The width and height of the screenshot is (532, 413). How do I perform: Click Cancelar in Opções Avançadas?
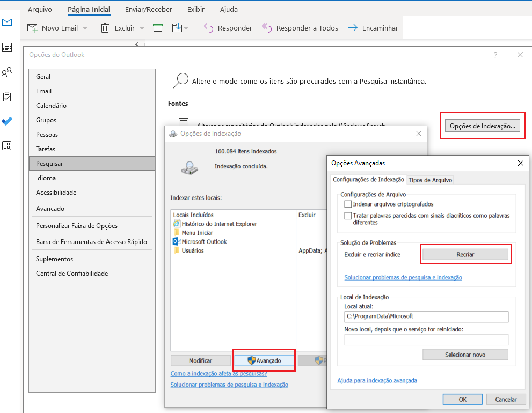point(506,400)
